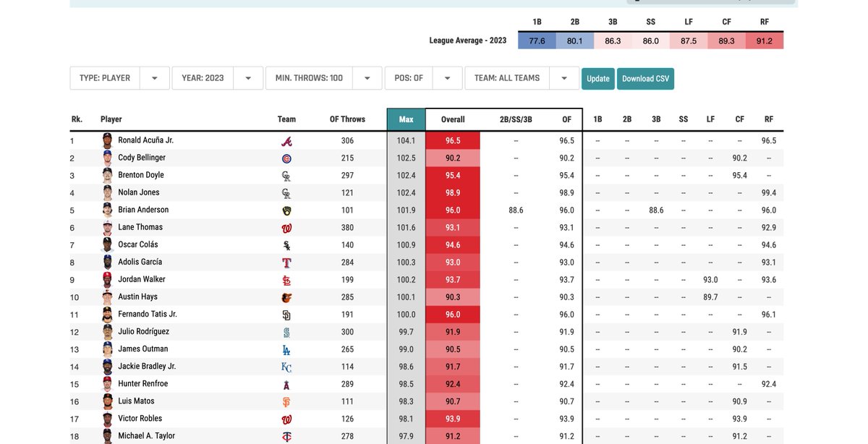Click the Nationals logo for Lane Thomas
The height and width of the screenshot is (444, 868).
click(286, 228)
